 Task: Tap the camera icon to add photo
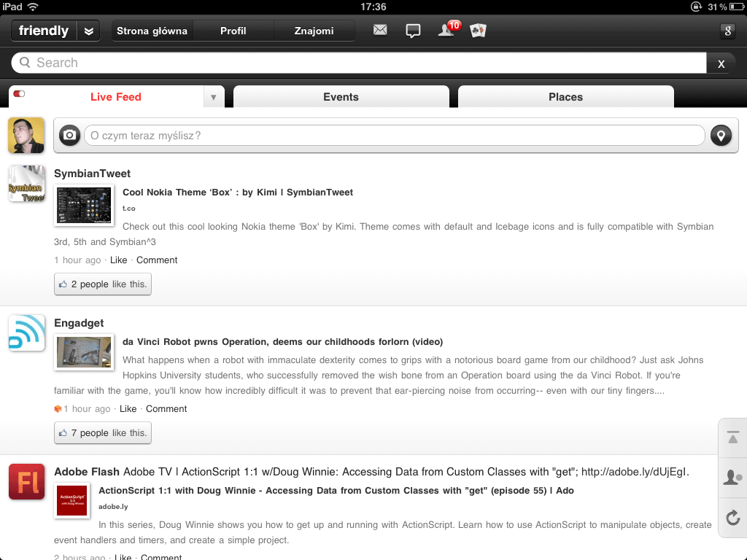[69, 135]
